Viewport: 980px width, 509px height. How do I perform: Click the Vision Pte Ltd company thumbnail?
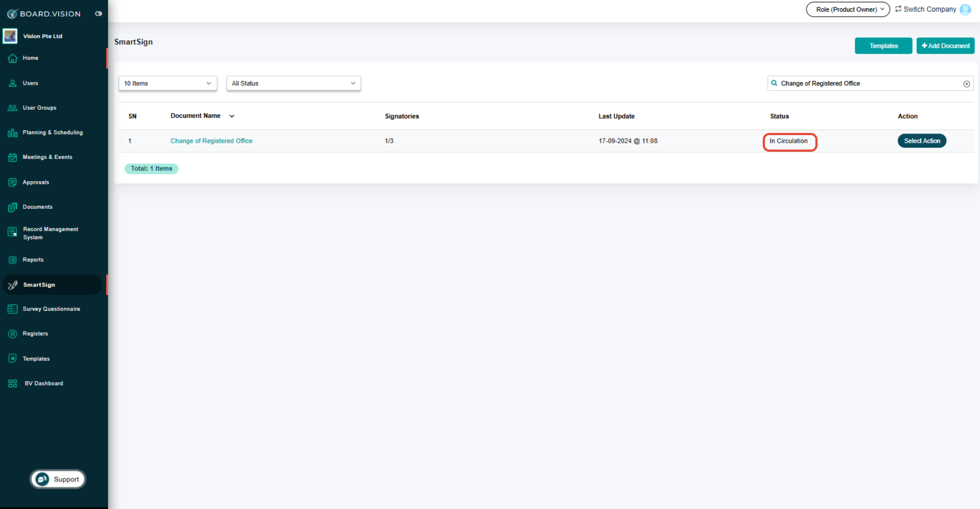click(10, 37)
